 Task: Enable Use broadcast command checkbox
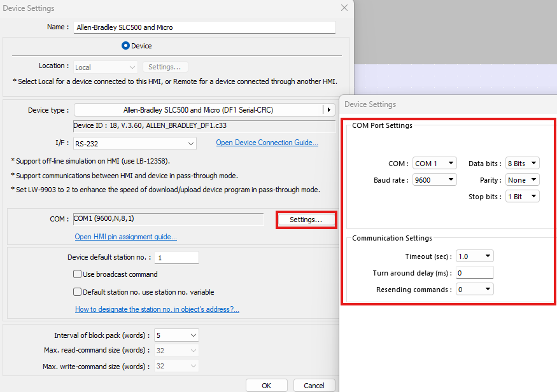pos(77,274)
